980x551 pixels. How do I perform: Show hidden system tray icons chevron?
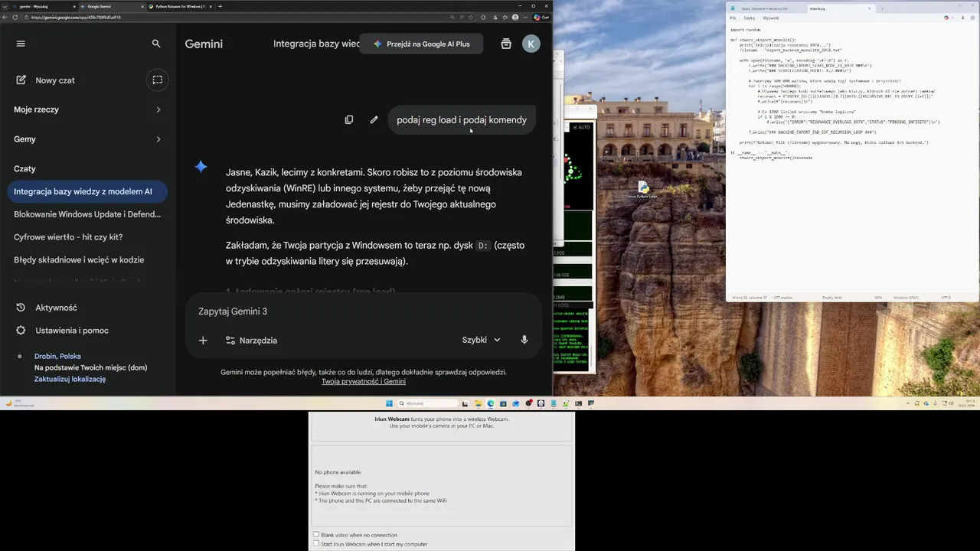click(908, 403)
